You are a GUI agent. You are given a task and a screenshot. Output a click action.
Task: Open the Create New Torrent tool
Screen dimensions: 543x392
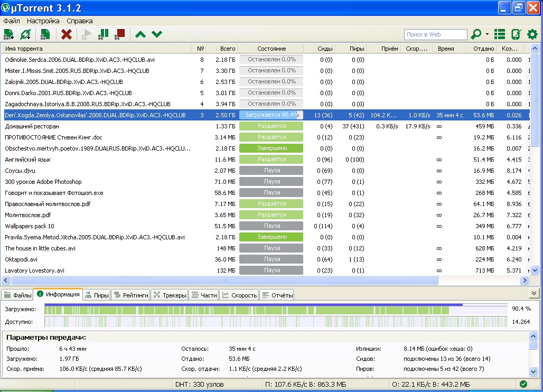tap(45, 34)
